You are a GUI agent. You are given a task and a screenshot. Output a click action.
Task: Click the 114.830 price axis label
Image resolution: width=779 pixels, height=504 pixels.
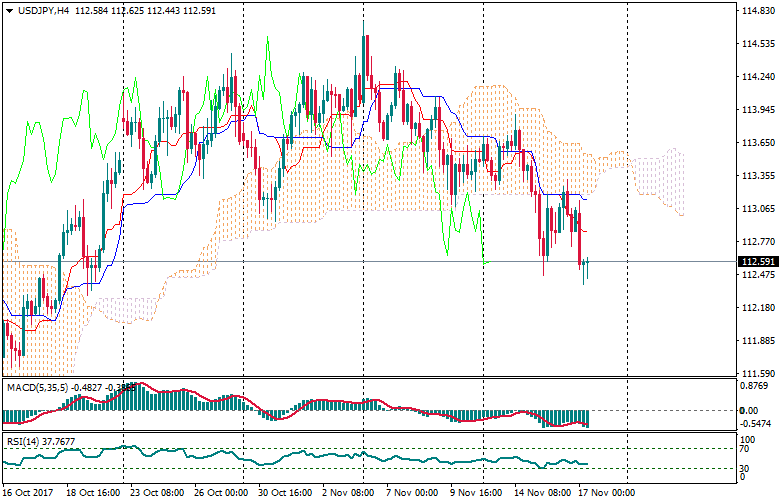click(757, 11)
